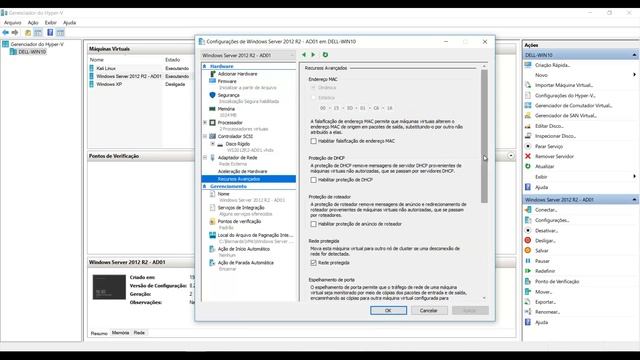
Task: Open Pontos de verificação management item
Action: 239,221
